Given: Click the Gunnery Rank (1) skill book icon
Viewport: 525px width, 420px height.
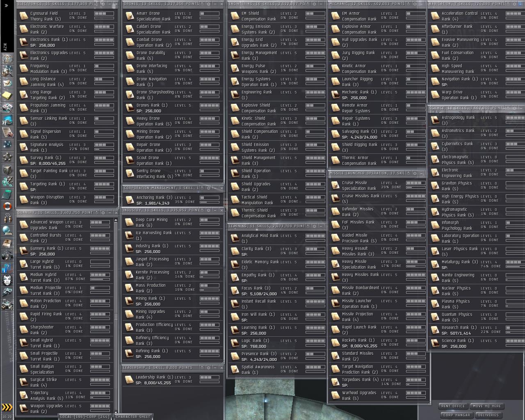Looking at the screenshot, I should (x=23, y=251).
